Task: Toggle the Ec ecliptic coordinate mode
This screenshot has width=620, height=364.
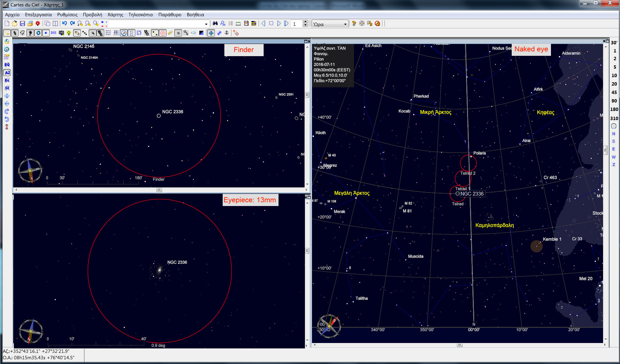Action: click(x=7, y=80)
